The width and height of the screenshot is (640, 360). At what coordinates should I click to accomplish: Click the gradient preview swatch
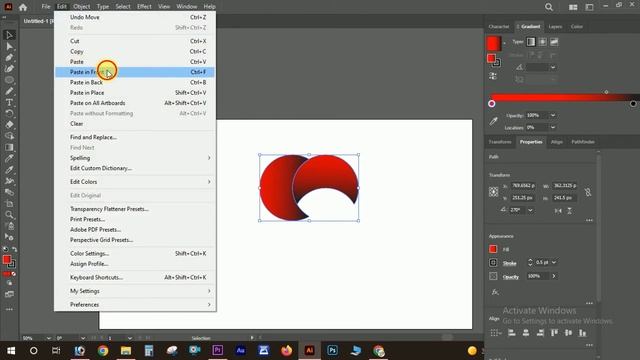(x=493, y=43)
